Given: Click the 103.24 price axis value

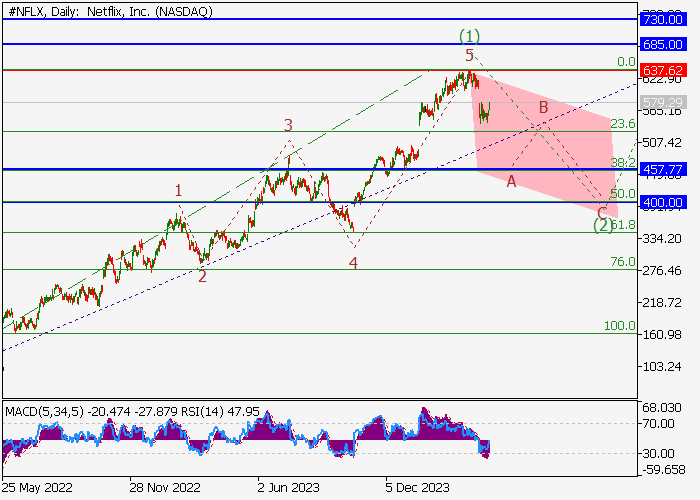Looking at the screenshot, I should [662, 367].
